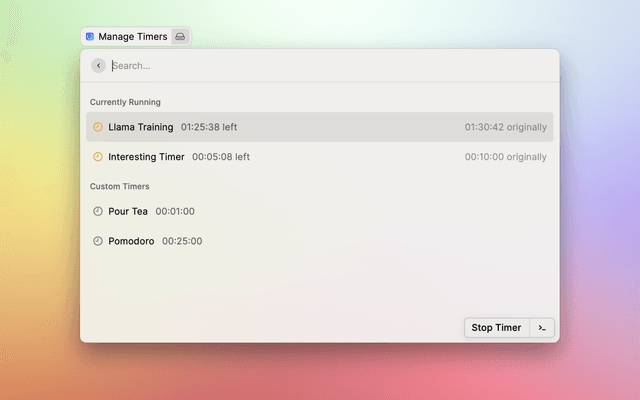Focus the Search input field

click(300, 66)
